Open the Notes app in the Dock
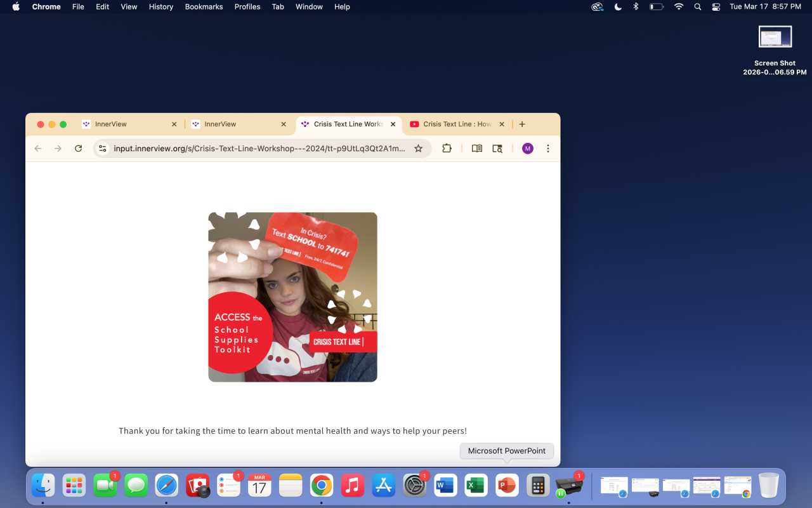This screenshot has width=812, height=508. click(x=291, y=486)
